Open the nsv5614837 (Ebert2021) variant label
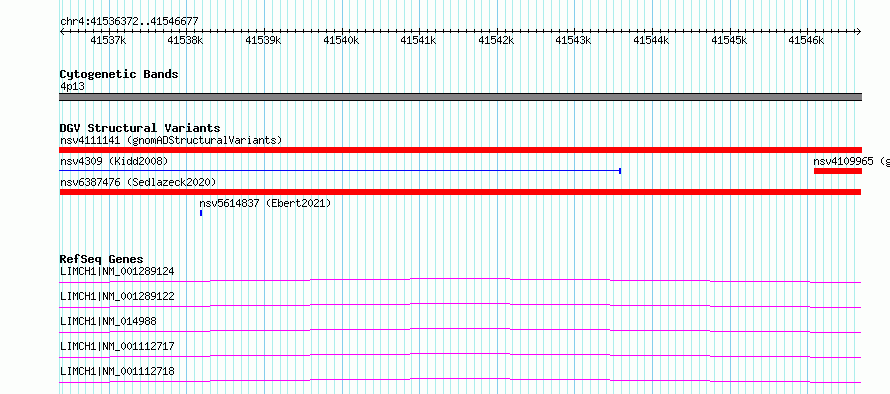890x394 pixels. point(265,203)
